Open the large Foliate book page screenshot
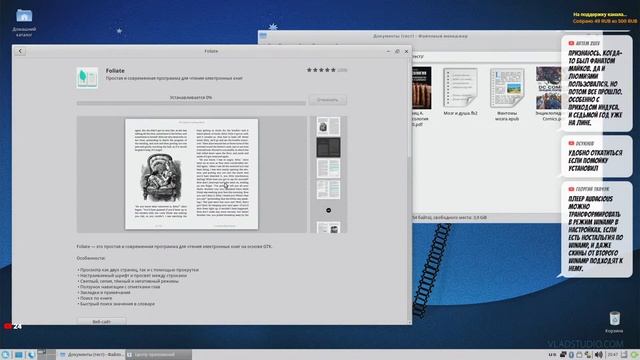 pyautogui.click(x=191, y=174)
